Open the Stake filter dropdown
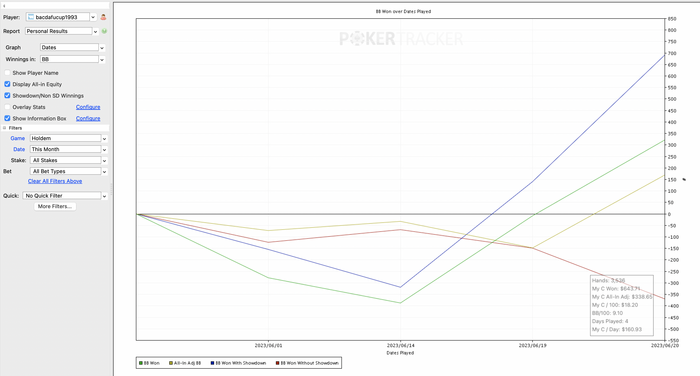The image size is (700, 376). [x=104, y=160]
